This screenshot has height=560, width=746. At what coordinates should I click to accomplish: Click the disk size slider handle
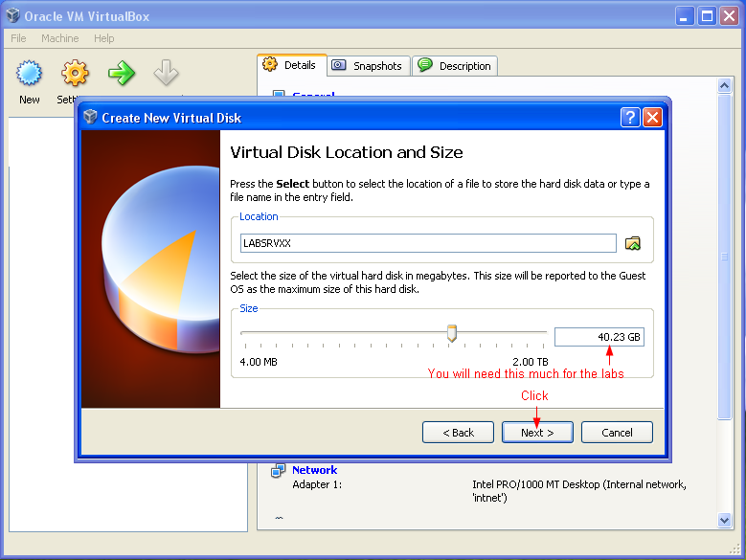tap(452, 333)
